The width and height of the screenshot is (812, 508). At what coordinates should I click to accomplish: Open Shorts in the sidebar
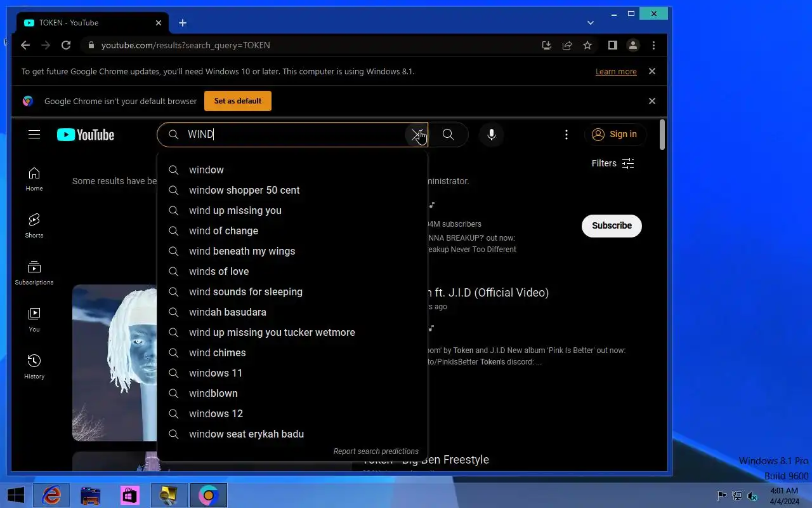34,226
